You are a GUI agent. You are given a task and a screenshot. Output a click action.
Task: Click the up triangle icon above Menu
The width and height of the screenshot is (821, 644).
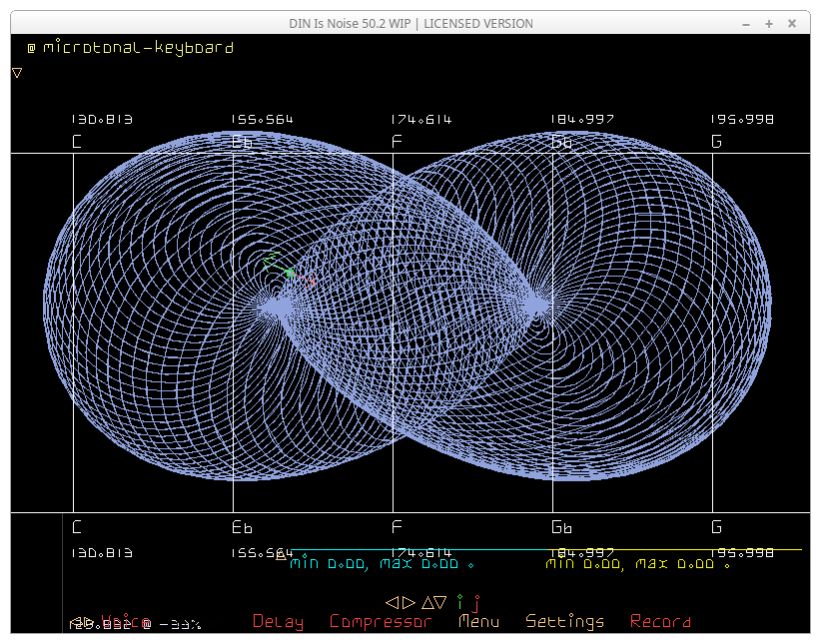[426, 602]
